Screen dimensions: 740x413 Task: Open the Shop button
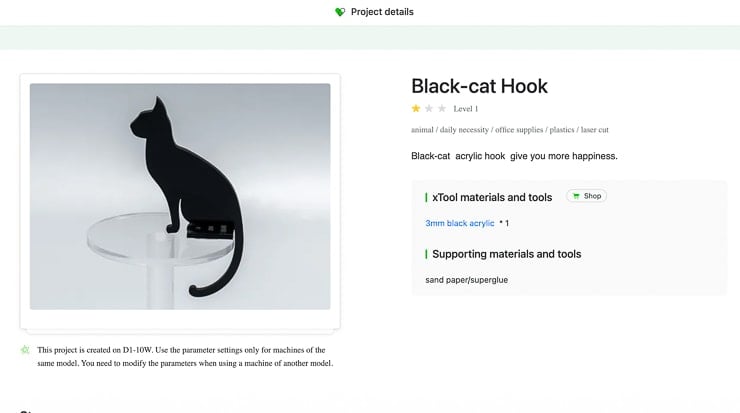pyautogui.click(x=587, y=196)
